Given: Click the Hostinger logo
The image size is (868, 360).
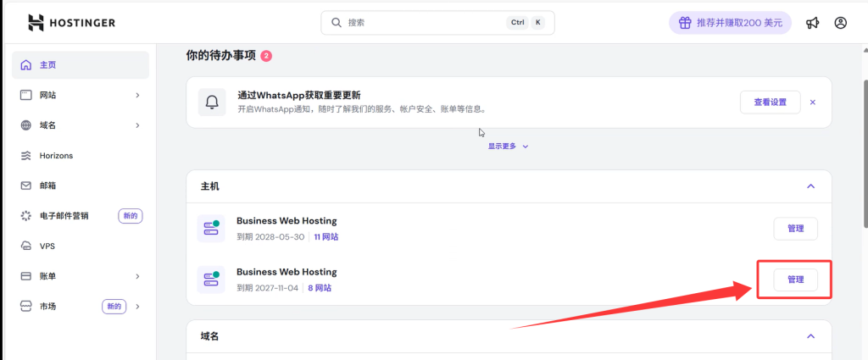Looking at the screenshot, I should [x=71, y=23].
